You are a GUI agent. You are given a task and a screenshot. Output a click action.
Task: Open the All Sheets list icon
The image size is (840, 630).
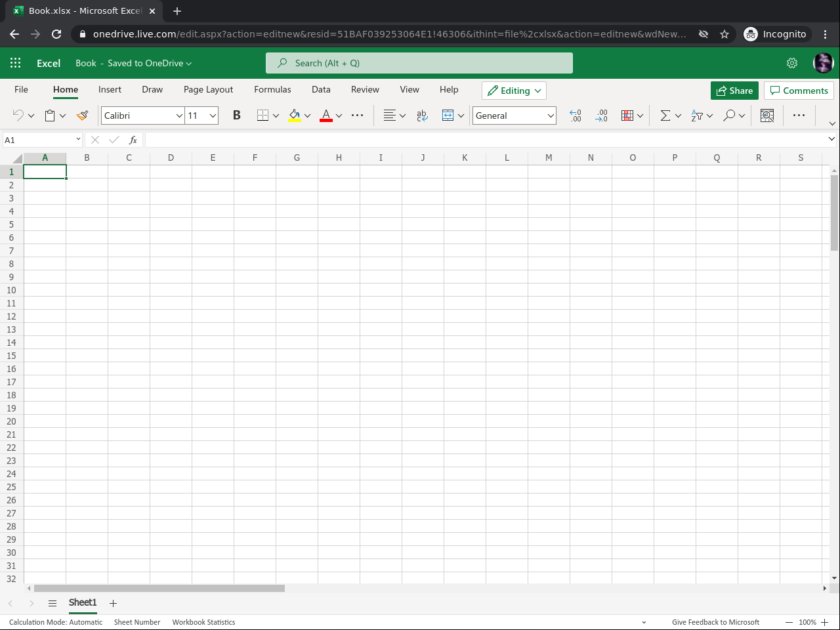point(52,603)
